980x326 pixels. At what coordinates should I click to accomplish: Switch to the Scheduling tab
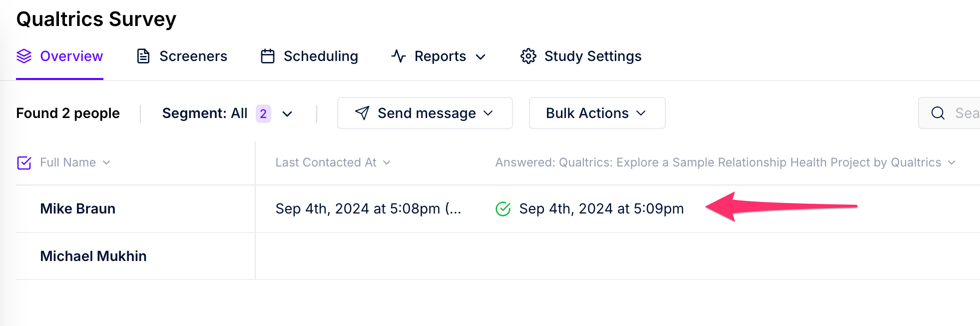click(x=310, y=56)
